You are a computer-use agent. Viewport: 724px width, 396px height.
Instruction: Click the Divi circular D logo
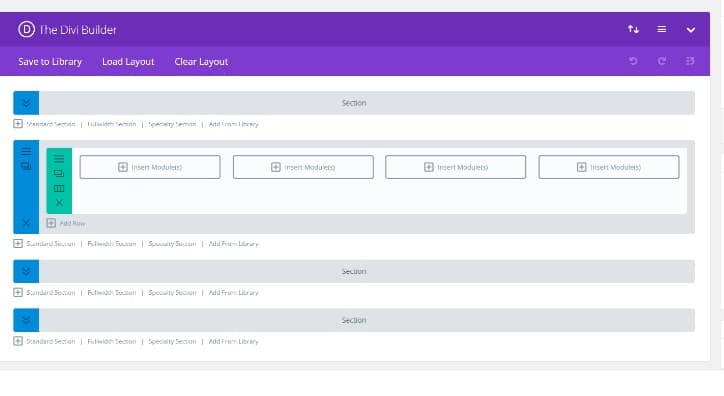coord(26,30)
